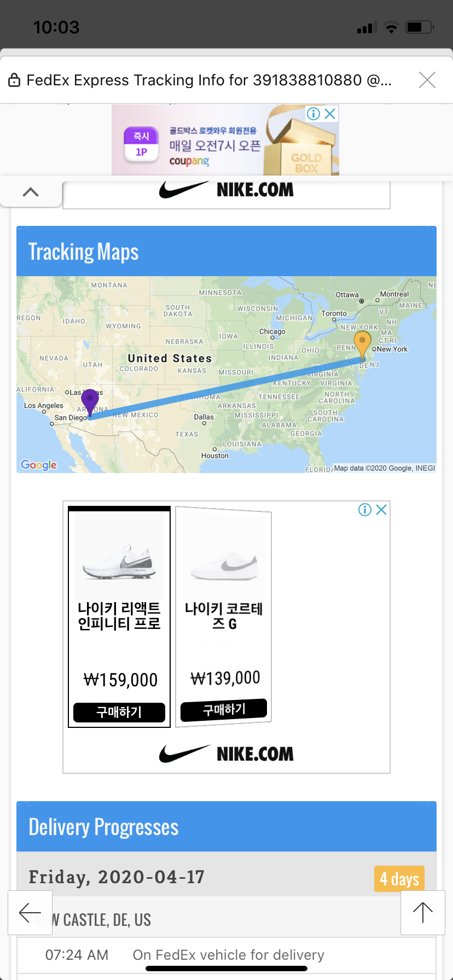Click the Google logo on the map
453x980 pixels.
point(39,465)
